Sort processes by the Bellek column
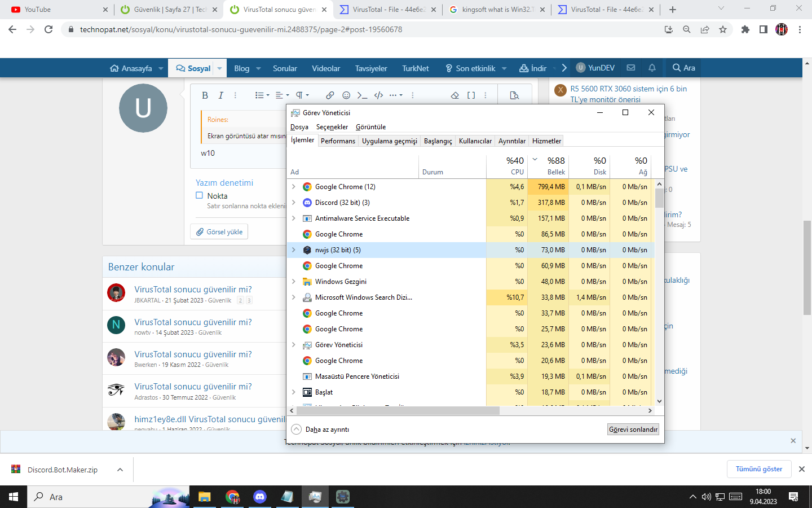Screen dimensions: 812x508 548,166
